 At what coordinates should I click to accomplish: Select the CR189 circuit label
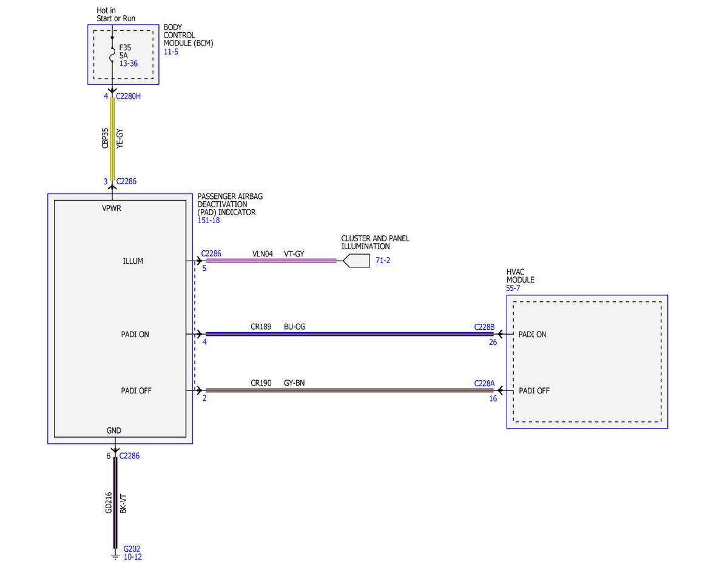(261, 327)
